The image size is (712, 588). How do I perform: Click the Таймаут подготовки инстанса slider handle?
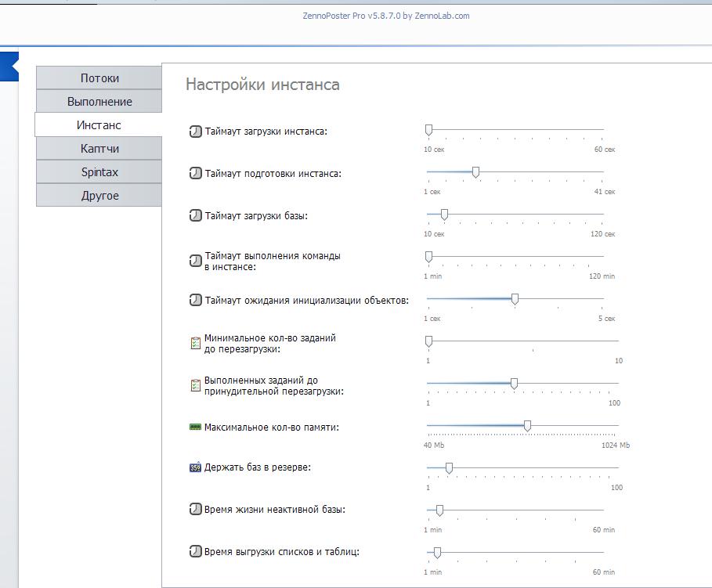475,172
